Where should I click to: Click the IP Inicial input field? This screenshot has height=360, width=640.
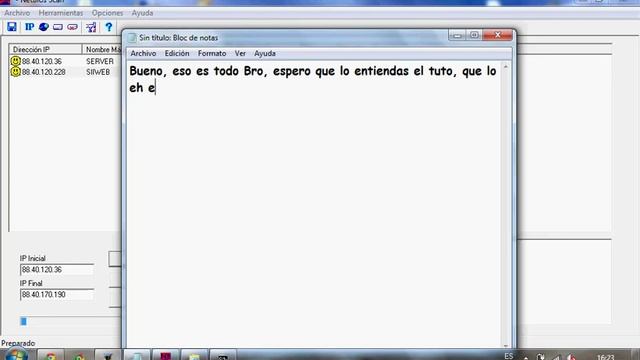coord(57,270)
